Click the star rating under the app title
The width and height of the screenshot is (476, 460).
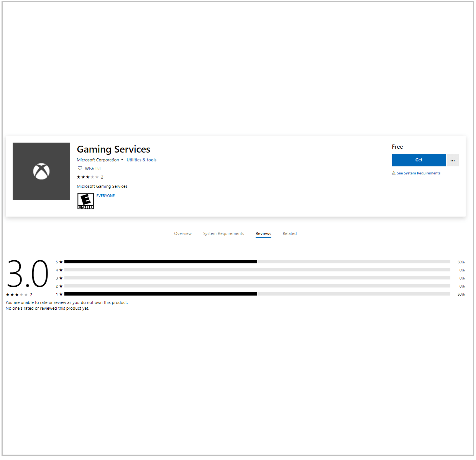point(88,177)
